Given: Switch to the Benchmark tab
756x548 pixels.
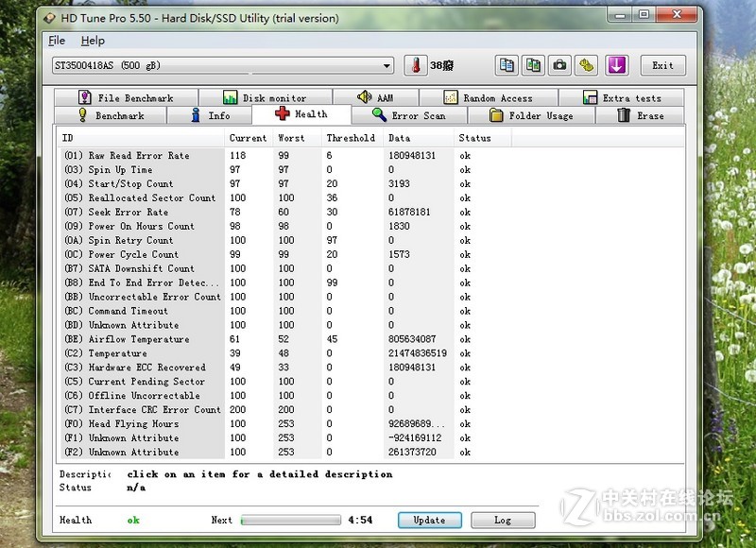Looking at the screenshot, I should [x=111, y=116].
